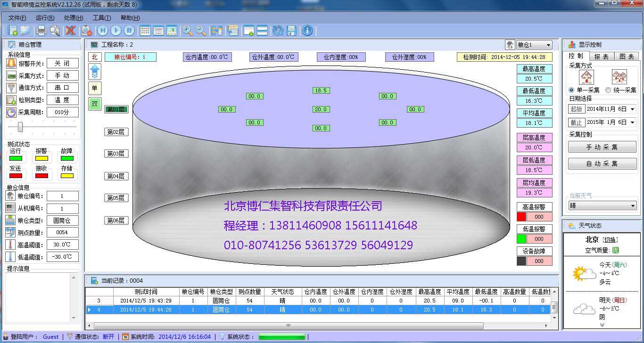Click the red 高温报警 color indicator
Viewport: 644px width, 343px height.
coord(521,217)
